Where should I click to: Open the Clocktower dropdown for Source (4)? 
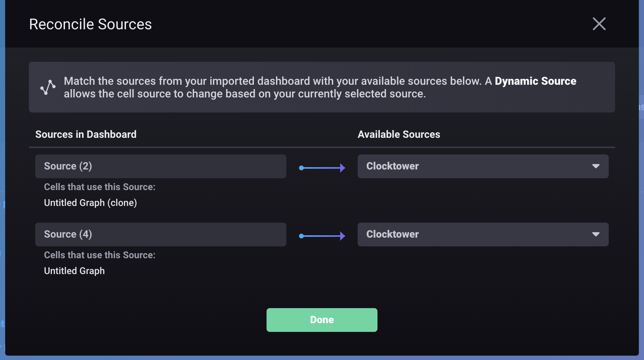482,234
